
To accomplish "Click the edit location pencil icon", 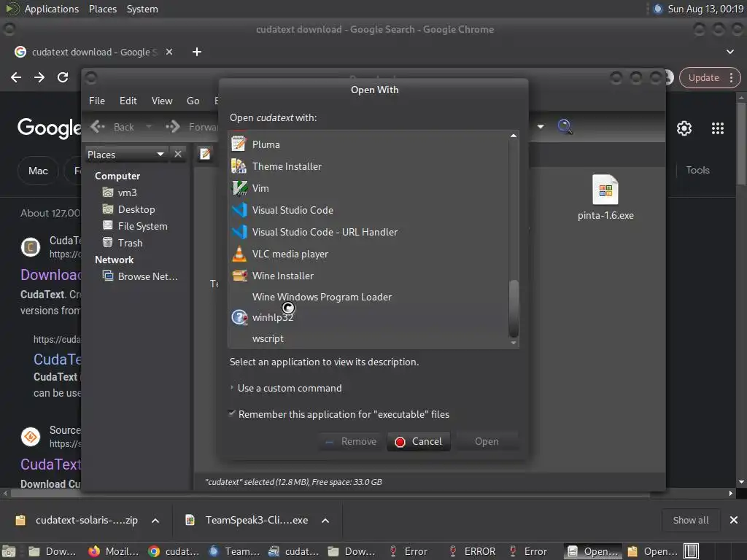I will point(205,154).
